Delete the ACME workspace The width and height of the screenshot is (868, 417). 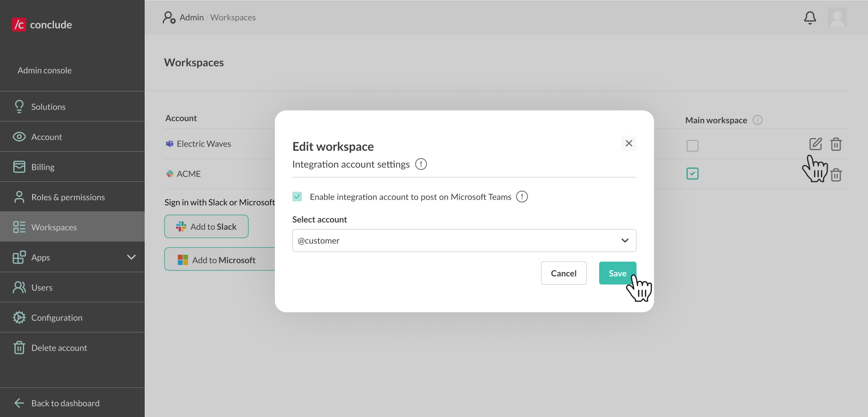click(836, 174)
